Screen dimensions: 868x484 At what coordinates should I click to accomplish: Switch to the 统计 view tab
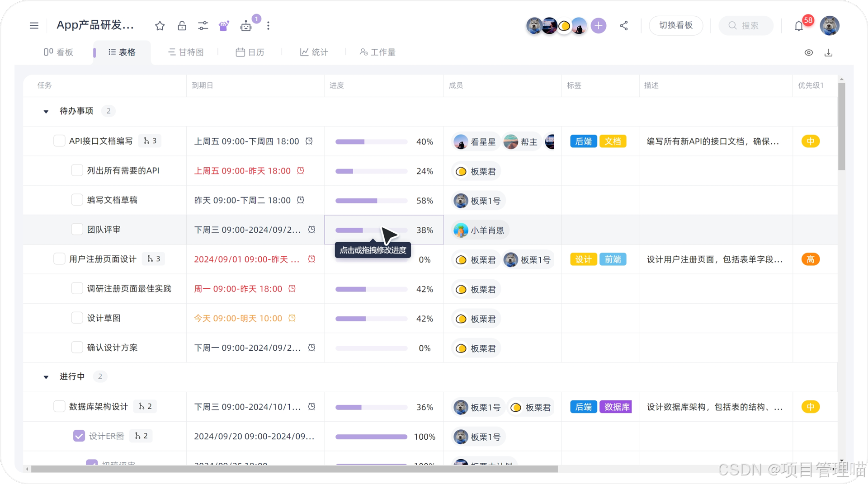coord(314,52)
